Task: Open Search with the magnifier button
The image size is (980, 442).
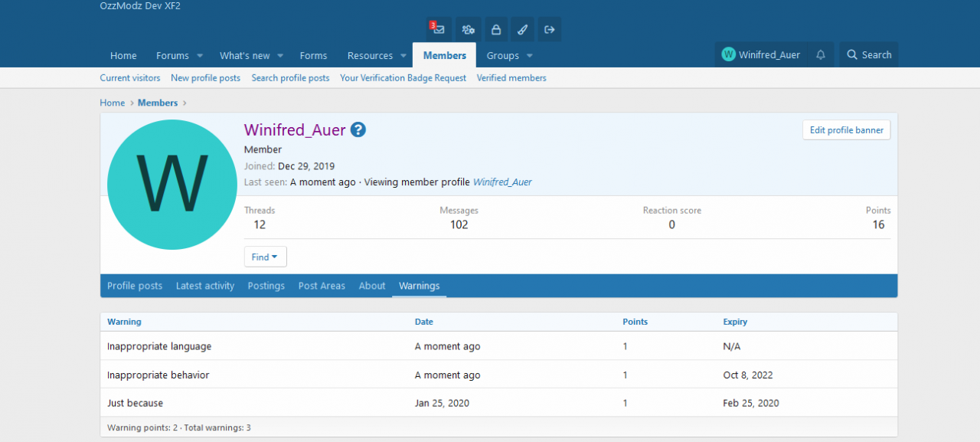Action: [868, 55]
